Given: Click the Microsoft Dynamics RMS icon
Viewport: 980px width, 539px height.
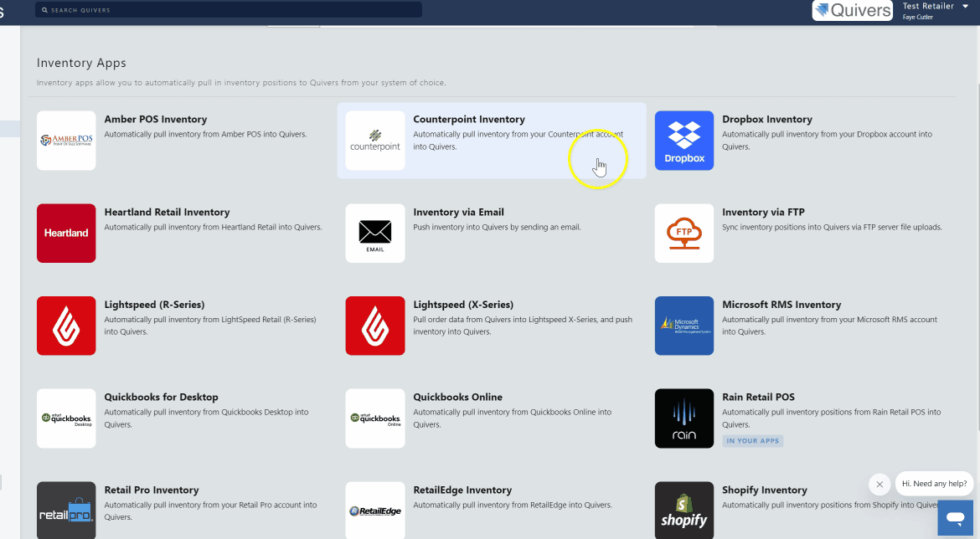Looking at the screenshot, I should tap(684, 326).
